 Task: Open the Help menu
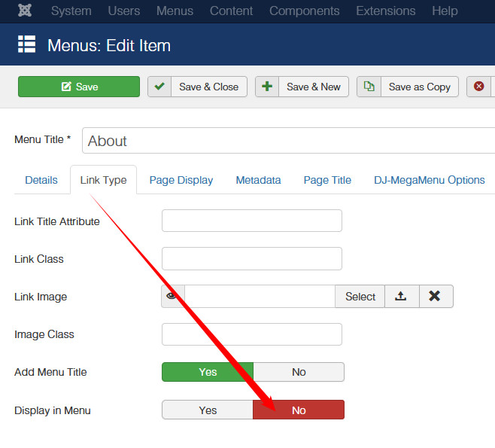tap(445, 11)
